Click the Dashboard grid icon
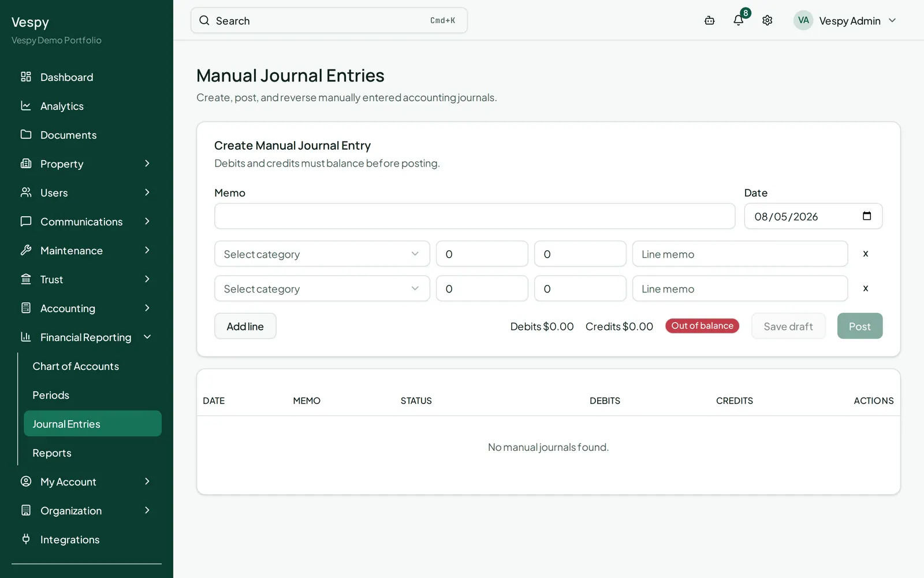The width and height of the screenshot is (924, 578). point(26,77)
